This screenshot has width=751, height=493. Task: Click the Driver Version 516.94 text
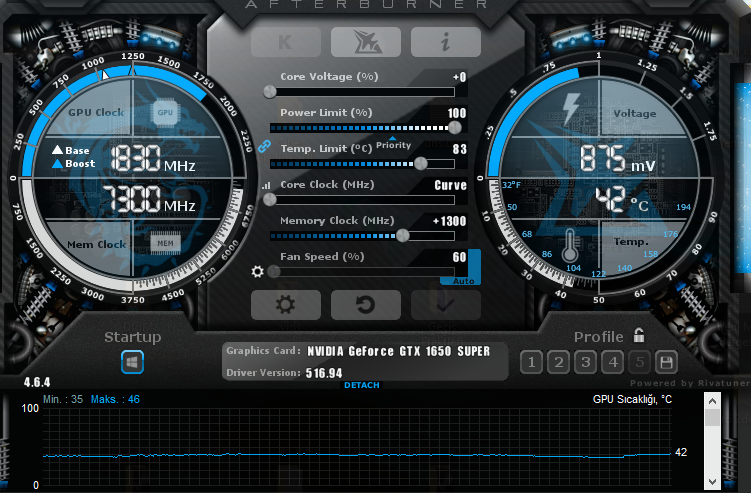pos(324,373)
